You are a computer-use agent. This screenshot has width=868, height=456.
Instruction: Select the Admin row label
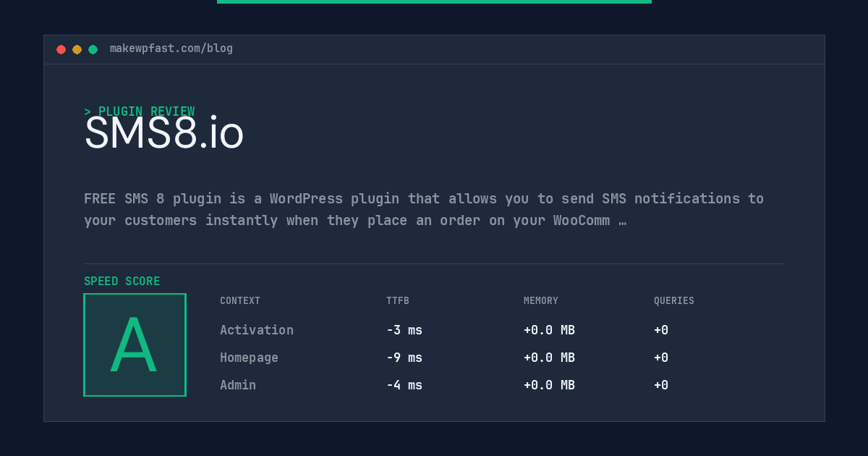[238, 385]
